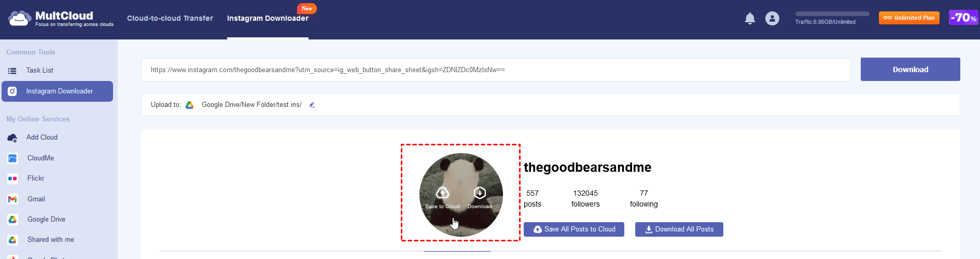Click the Download button beside the URL
Image resolution: width=980 pixels, height=259 pixels.
point(910,70)
